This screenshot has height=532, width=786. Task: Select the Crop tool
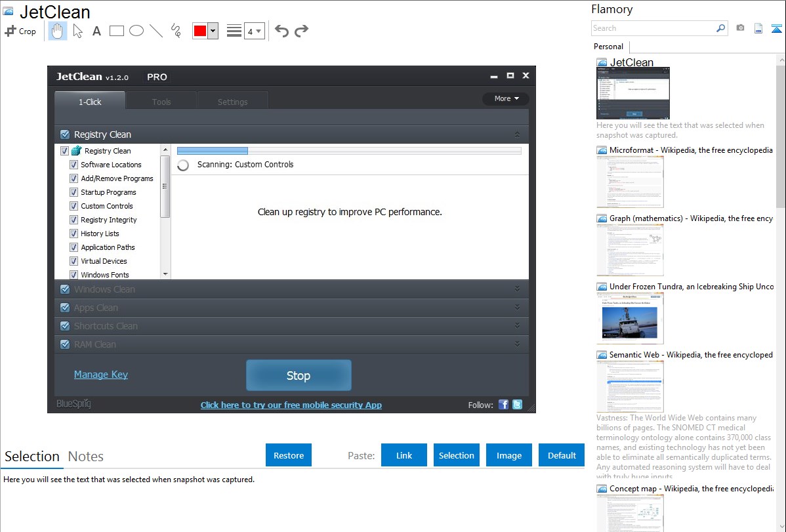(x=20, y=31)
